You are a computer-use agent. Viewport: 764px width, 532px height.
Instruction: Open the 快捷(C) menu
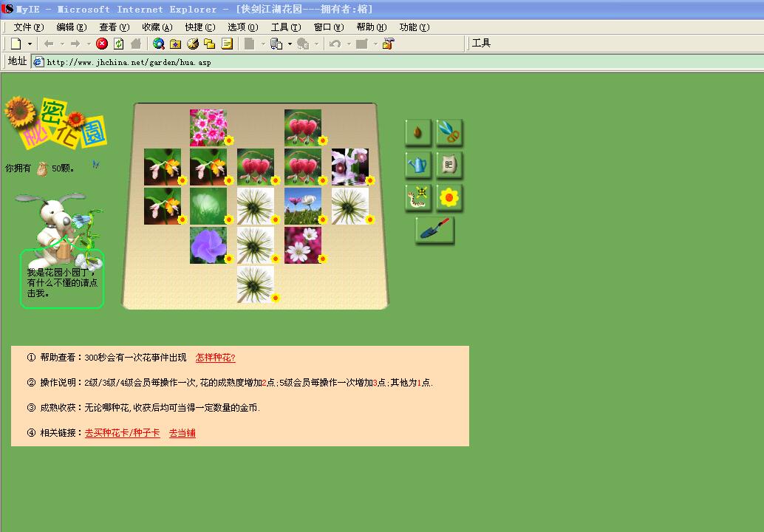pyautogui.click(x=199, y=27)
